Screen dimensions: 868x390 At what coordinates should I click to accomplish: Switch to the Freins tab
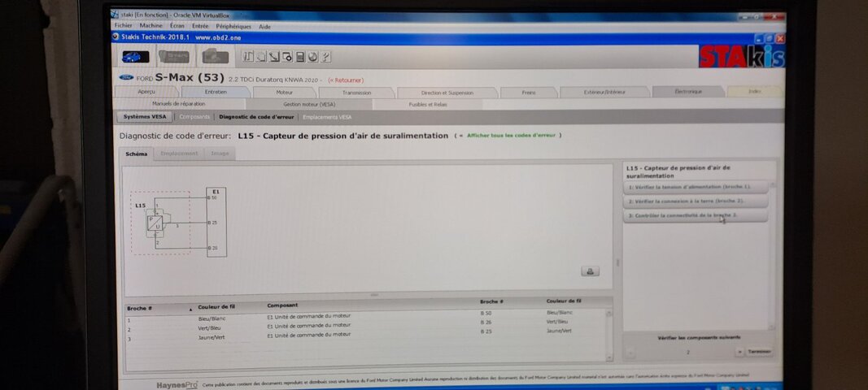(528, 93)
